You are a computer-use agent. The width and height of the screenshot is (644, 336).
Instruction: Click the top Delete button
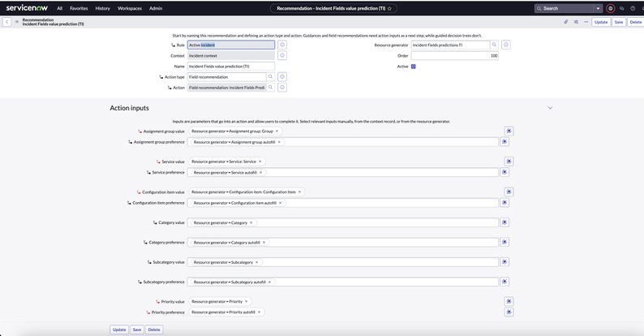(636, 22)
